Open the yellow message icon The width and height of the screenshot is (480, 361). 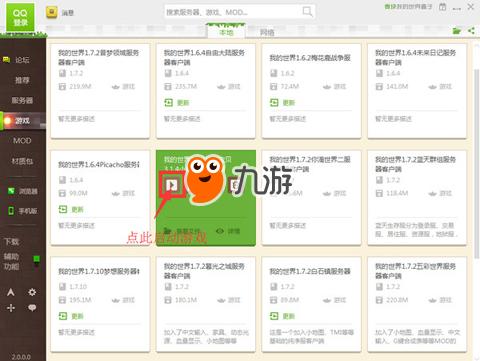[52, 13]
